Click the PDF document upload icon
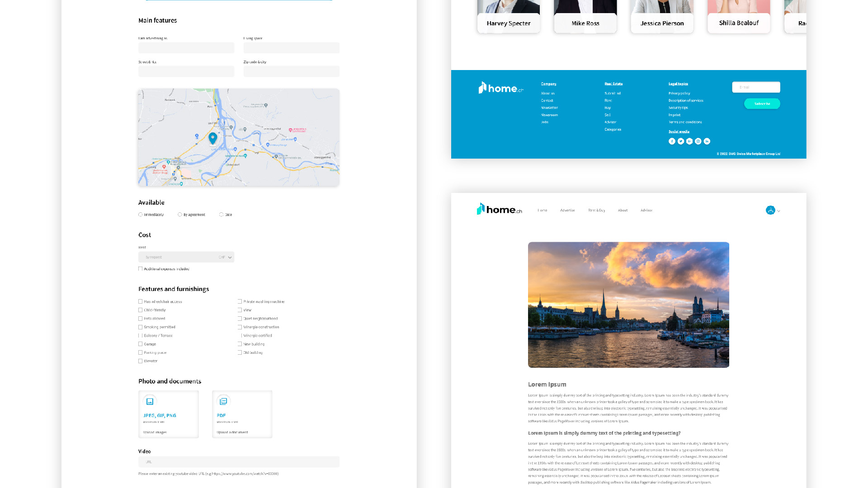 223,401
